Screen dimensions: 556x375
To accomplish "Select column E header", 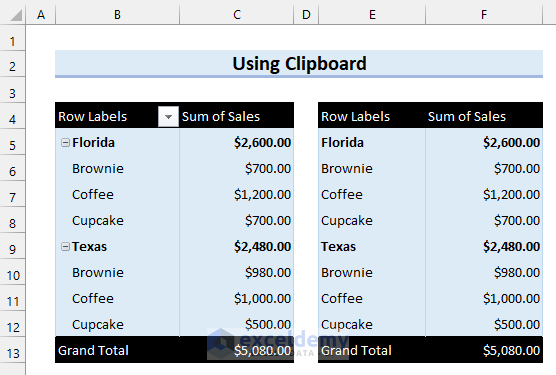I will (x=372, y=15).
